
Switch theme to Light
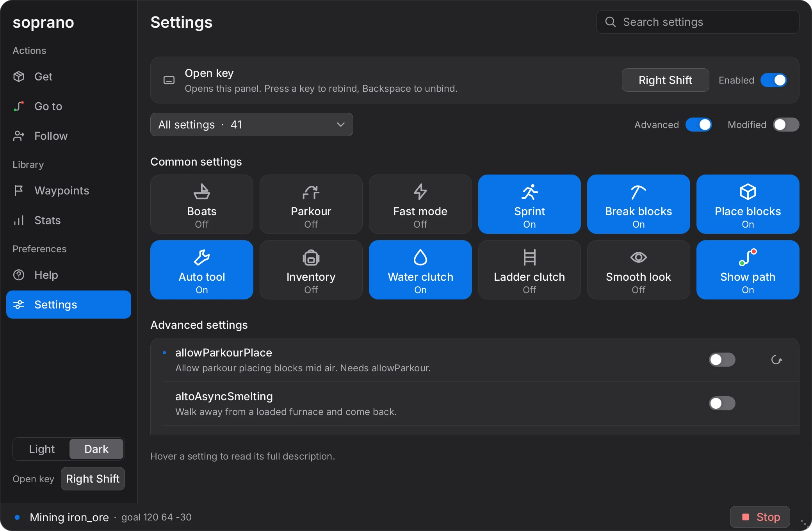coord(42,449)
